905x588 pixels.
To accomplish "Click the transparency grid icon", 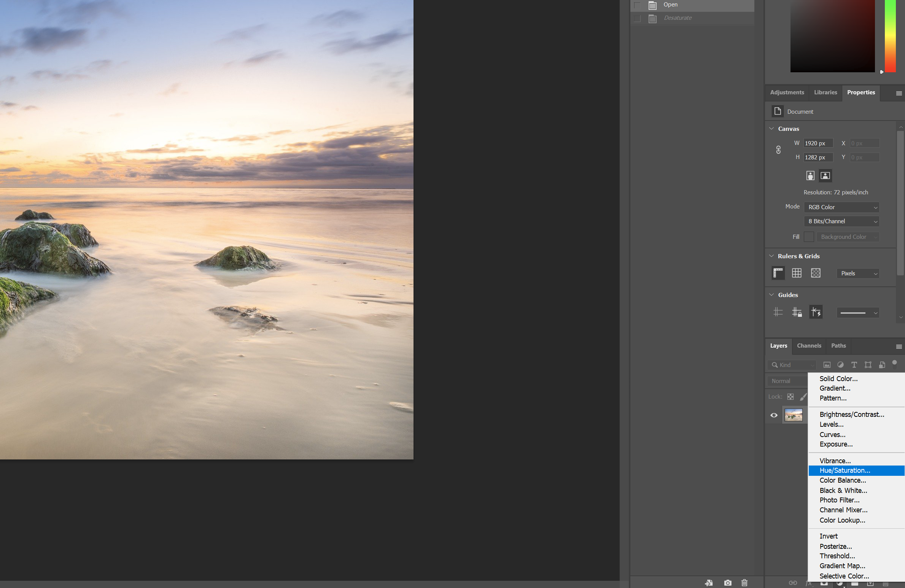I will coord(815,273).
